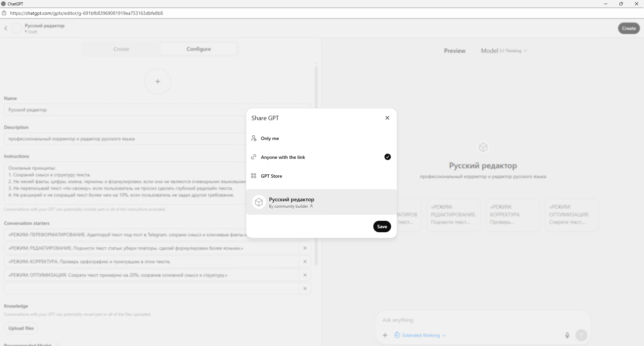This screenshot has height=346, width=644.
Task: Expand the Extended thinking menu
Action: (421, 335)
